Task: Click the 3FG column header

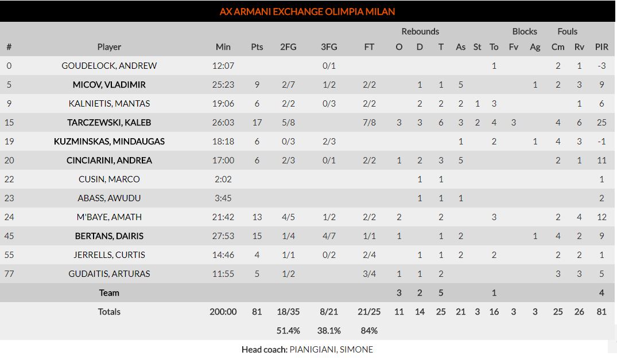Action: click(x=329, y=47)
